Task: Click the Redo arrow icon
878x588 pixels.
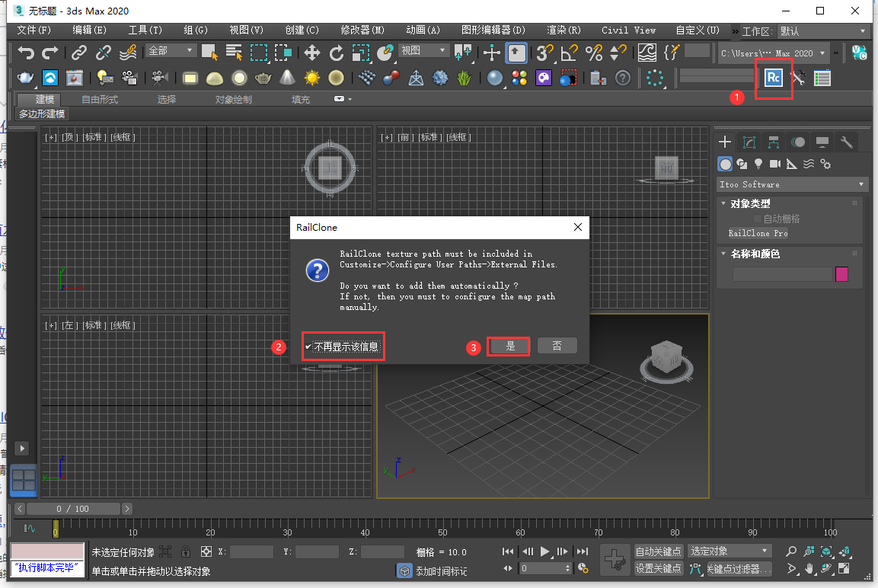Action: pyautogui.click(x=50, y=53)
